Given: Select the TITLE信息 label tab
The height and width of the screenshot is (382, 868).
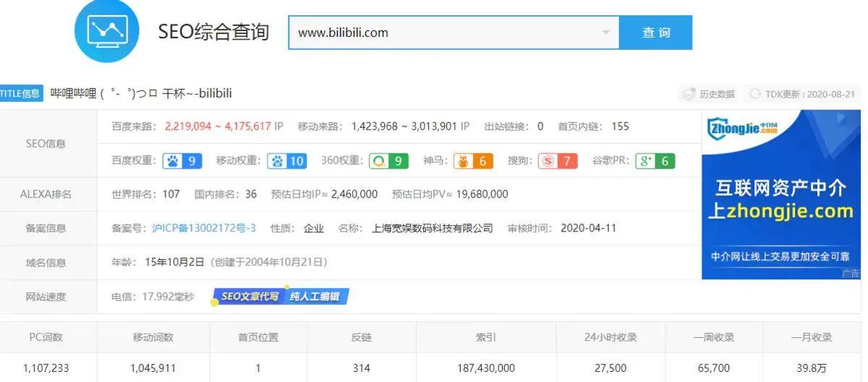Looking at the screenshot, I should (20, 93).
